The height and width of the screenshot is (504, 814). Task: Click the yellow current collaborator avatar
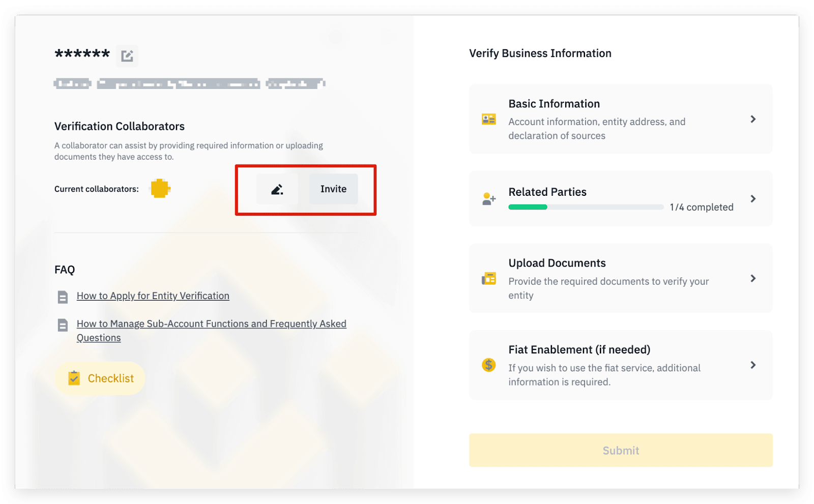tap(160, 189)
